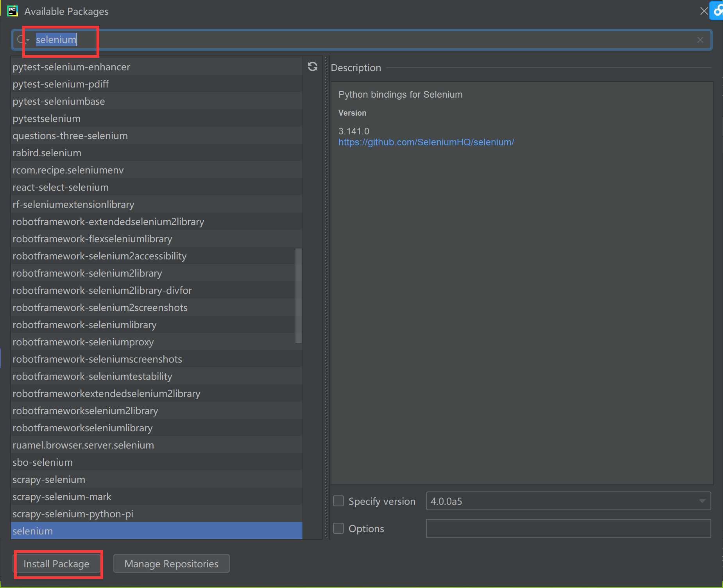Select robotframework-selenium2library-divfor package
The image size is (723, 588).
click(157, 290)
